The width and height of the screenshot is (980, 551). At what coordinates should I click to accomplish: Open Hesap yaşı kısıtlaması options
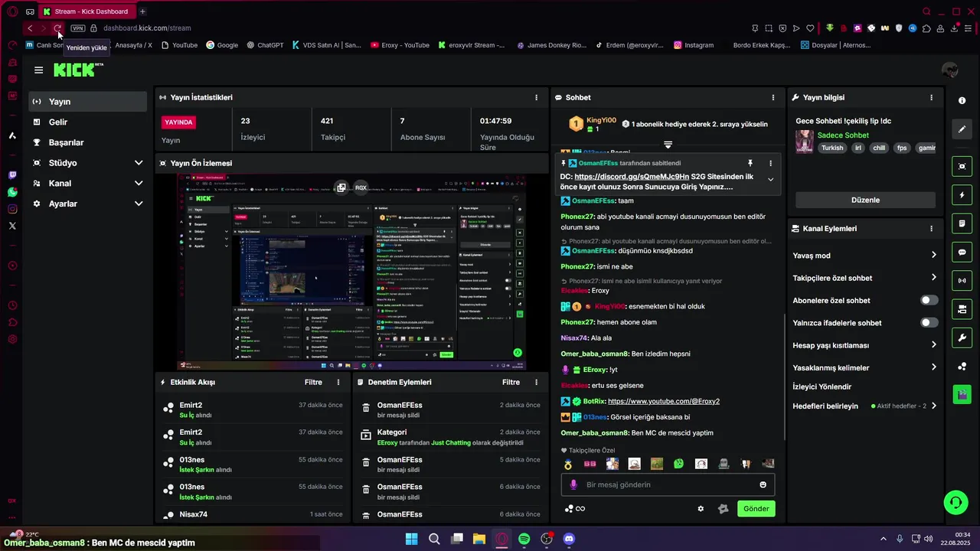click(x=865, y=345)
